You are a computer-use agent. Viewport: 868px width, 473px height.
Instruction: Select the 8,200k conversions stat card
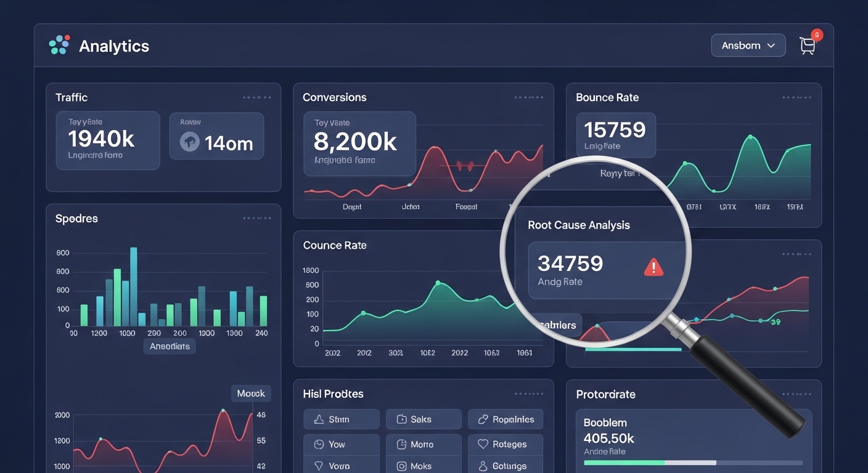pyautogui.click(x=359, y=144)
